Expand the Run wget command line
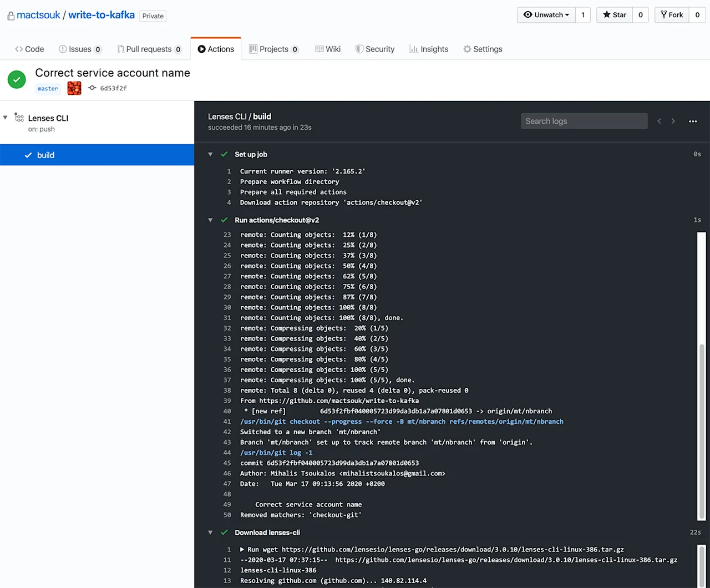This screenshot has height=588, width=710. point(242,550)
